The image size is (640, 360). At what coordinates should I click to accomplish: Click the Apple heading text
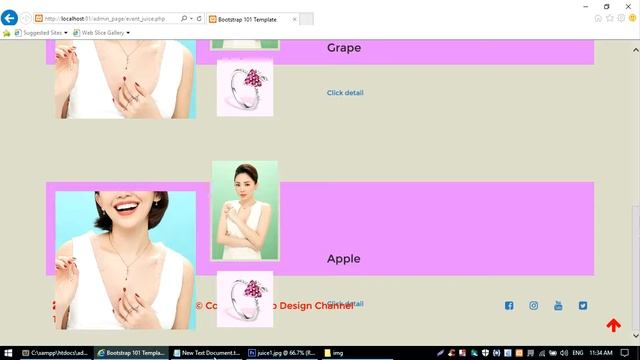343,259
